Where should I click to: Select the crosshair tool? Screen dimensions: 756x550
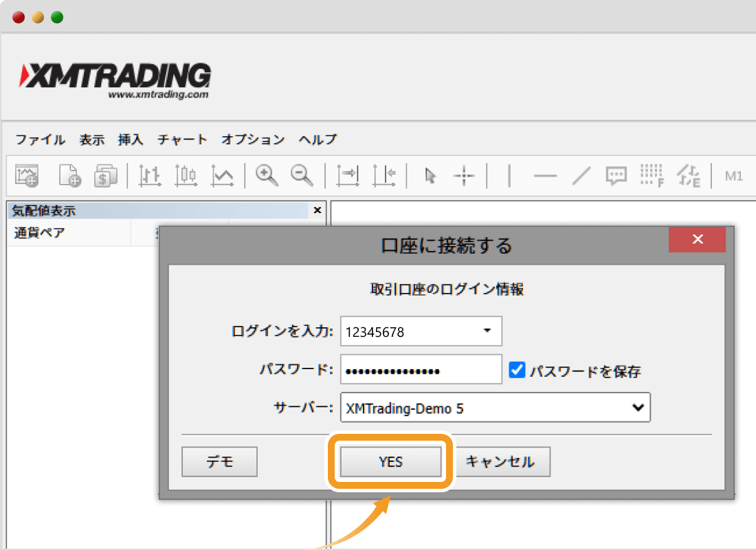click(x=465, y=175)
